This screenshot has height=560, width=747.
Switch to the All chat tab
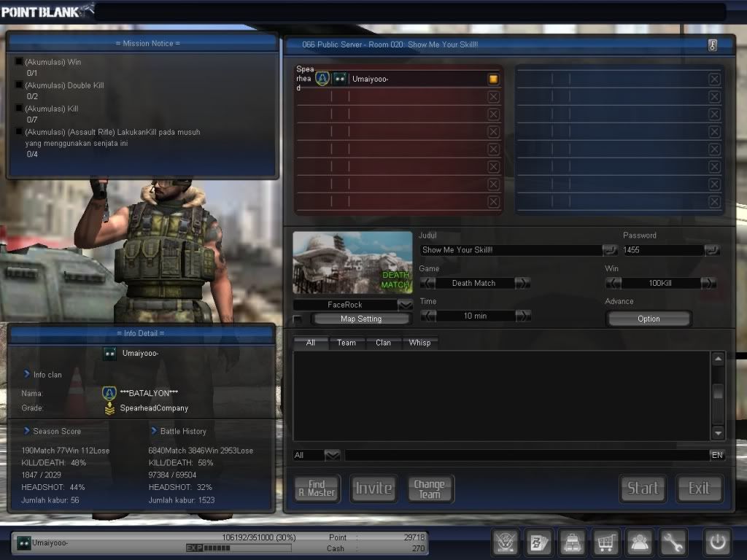311,343
